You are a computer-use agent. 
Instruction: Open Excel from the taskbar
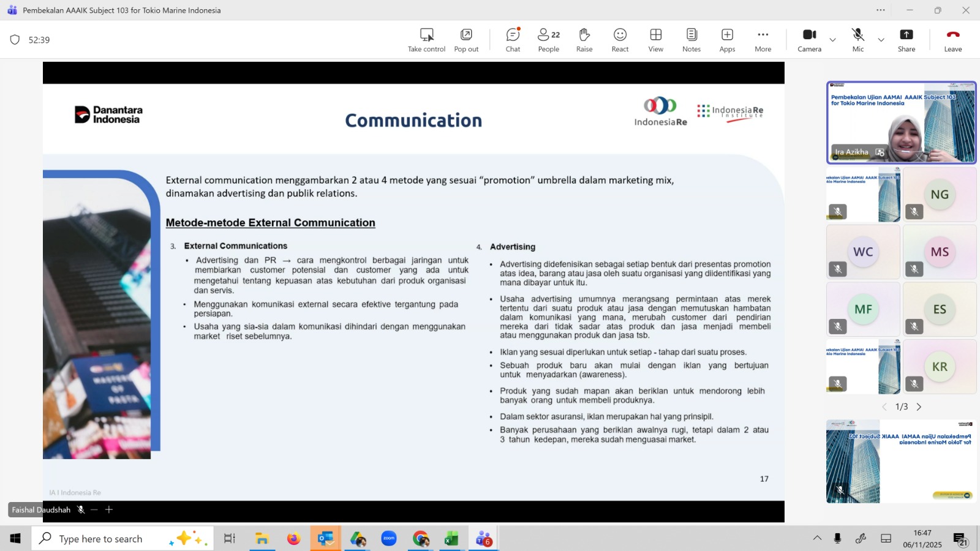pyautogui.click(x=451, y=539)
